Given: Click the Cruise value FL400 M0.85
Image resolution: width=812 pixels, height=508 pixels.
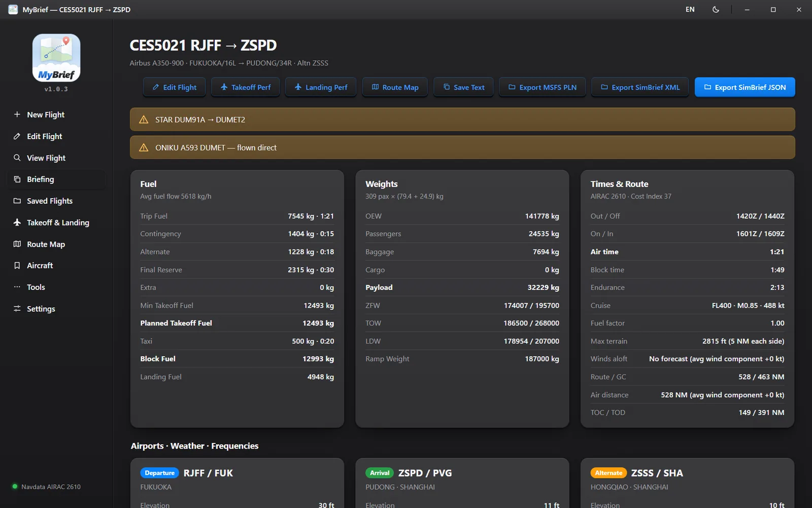Looking at the screenshot, I should point(748,305).
